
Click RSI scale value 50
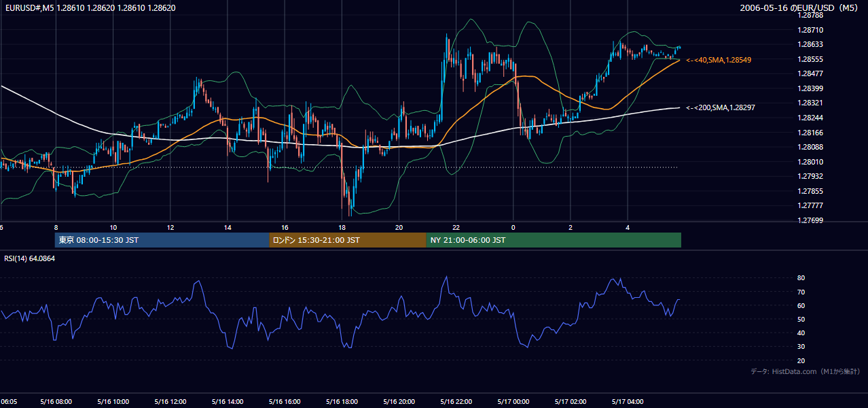(x=801, y=319)
